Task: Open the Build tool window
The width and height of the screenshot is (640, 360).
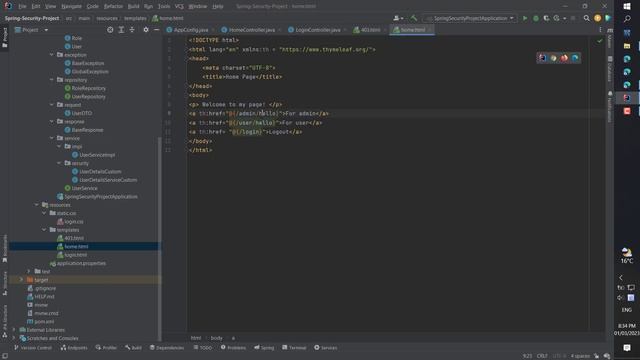Action: pyautogui.click(x=133, y=348)
